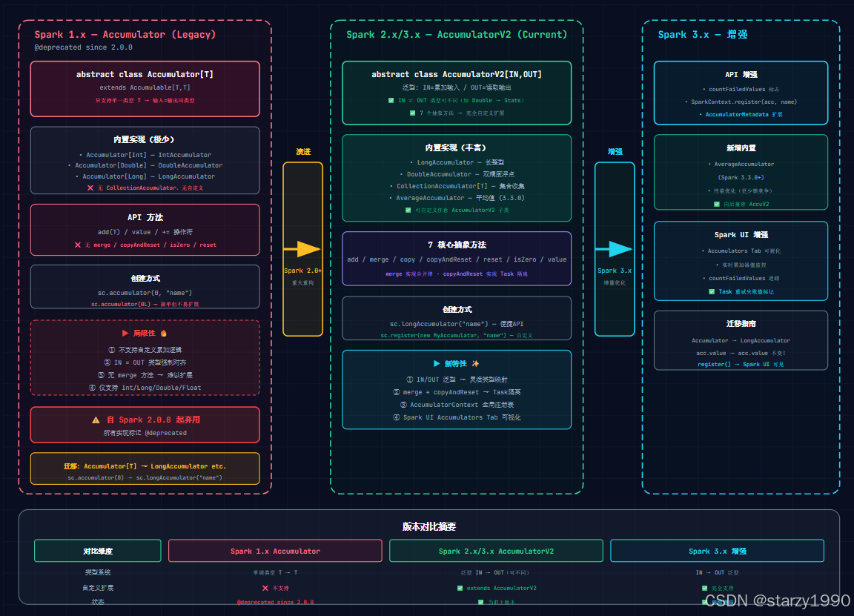Click the sparkle emoji after 新特性
The height and width of the screenshot is (616, 854).
[475, 363]
